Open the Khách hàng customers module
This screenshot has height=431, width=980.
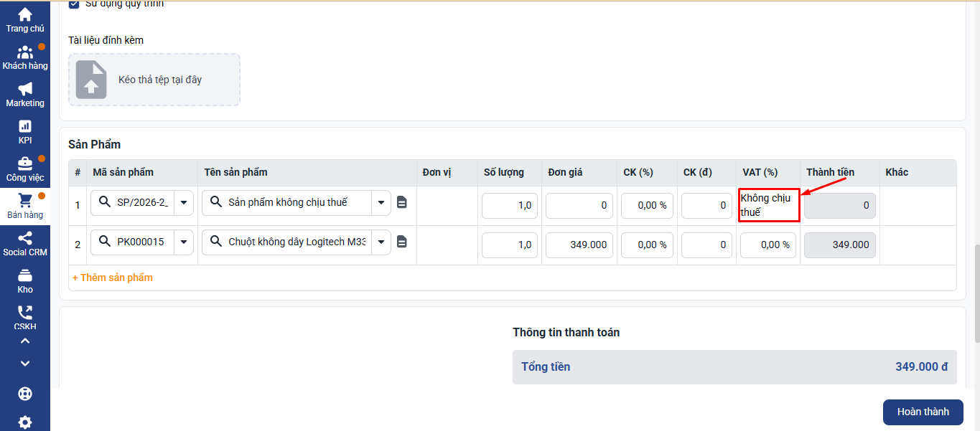(x=25, y=57)
